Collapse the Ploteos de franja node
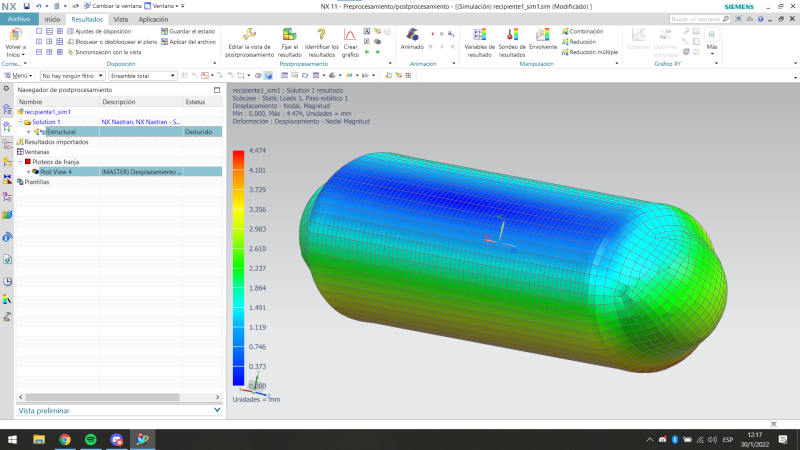The image size is (800, 450). pos(21,162)
